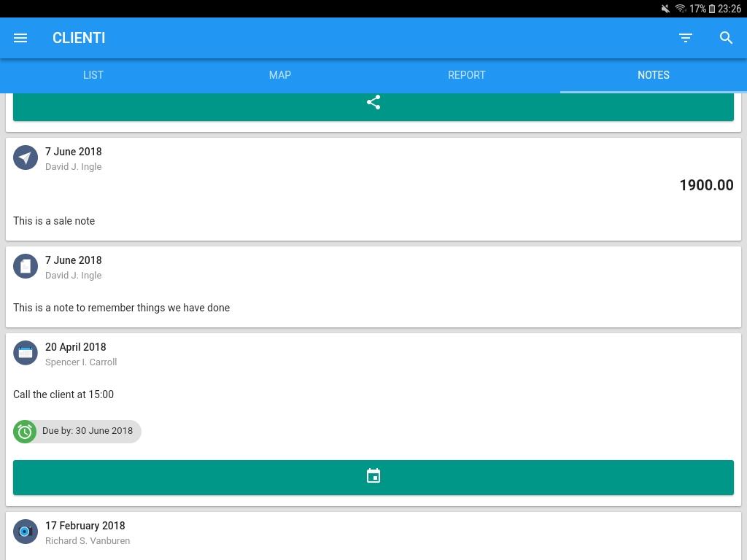Viewport: 747px width, 560px height.
Task: Tap the battery indicator in status bar
Action: 712,9
